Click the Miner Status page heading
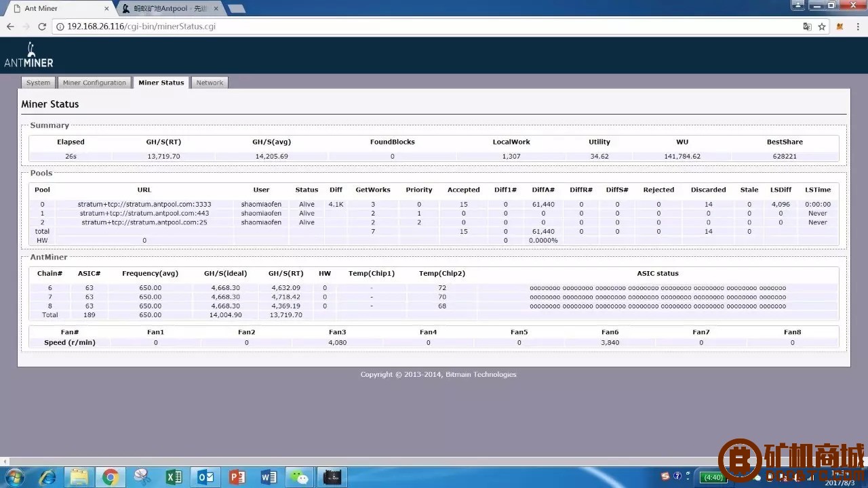This screenshot has width=868, height=488. 50,104
